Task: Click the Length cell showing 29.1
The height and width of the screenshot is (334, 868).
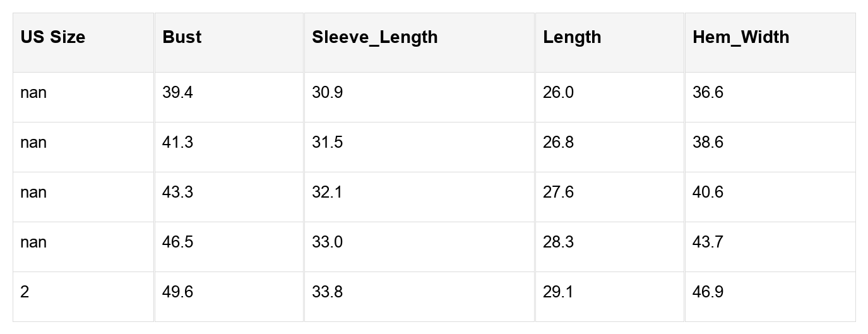Action: pyautogui.click(x=558, y=292)
